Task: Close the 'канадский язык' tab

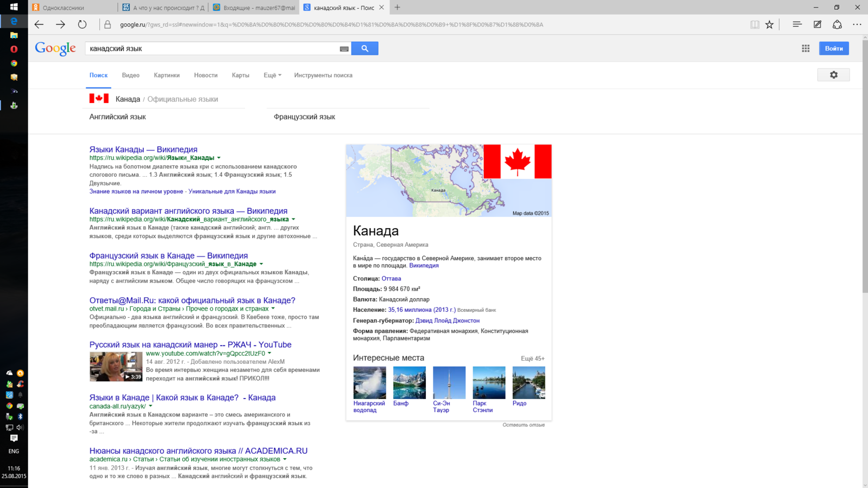Action: (x=381, y=8)
